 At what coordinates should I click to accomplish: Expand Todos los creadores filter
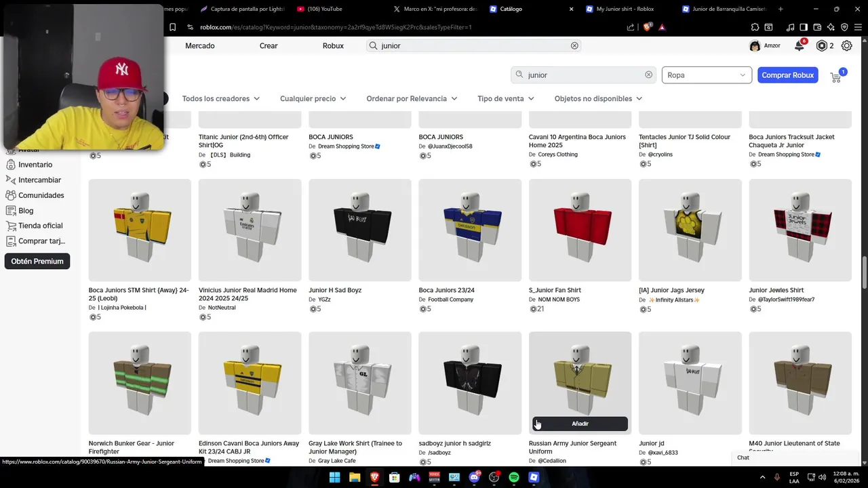click(x=221, y=98)
